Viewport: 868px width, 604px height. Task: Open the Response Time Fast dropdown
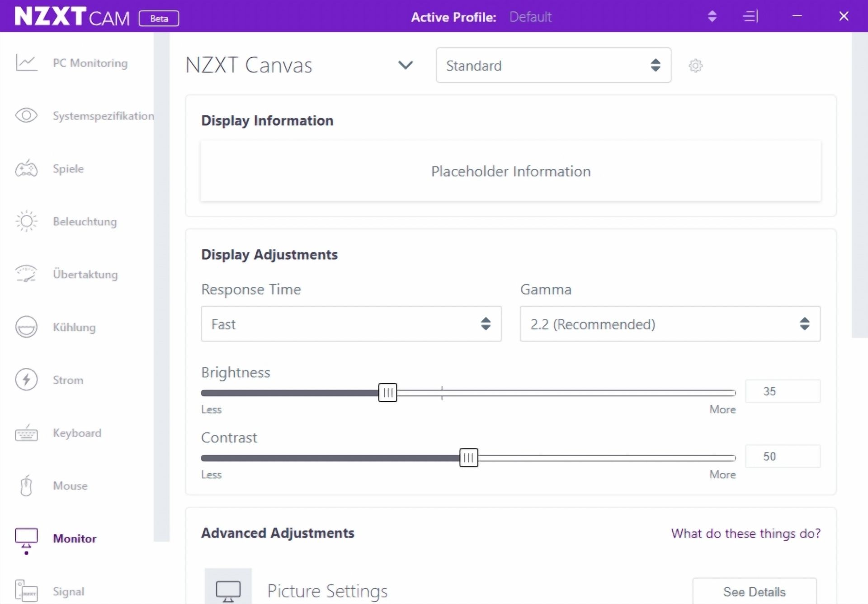point(351,324)
